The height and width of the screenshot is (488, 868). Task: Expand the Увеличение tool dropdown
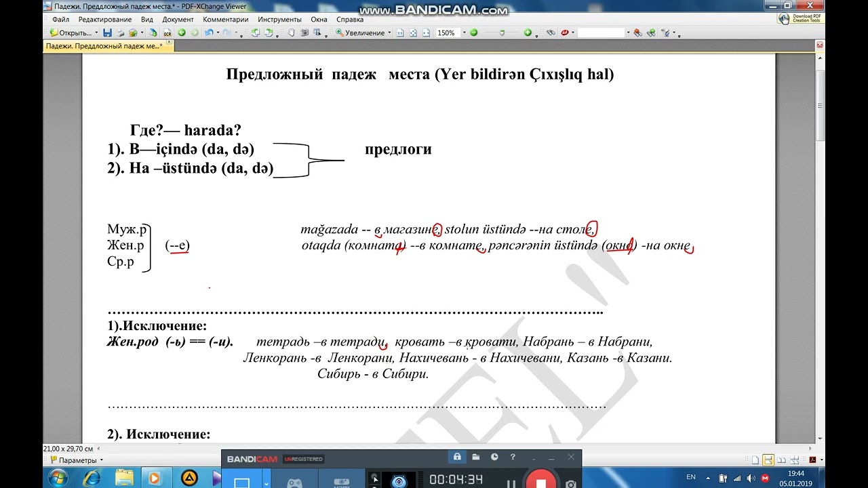click(389, 33)
